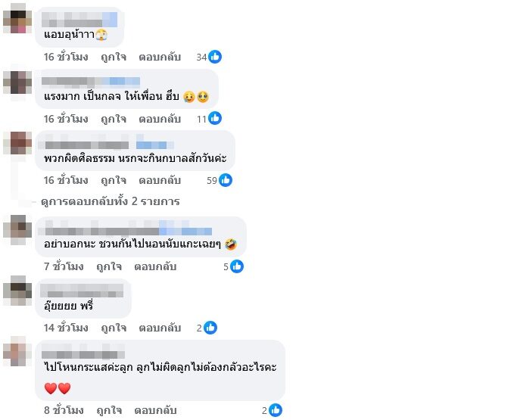Open the 14 ชั่วโมง timestamp link
This screenshot has width=517, height=420.
(66, 328)
